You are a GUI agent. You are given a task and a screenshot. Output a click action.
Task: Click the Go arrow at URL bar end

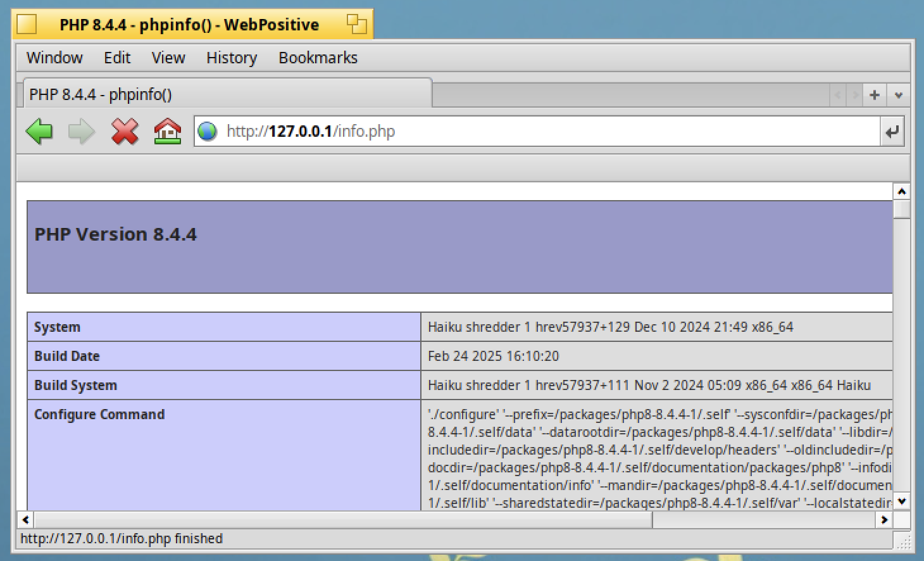click(x=892, y=132)
